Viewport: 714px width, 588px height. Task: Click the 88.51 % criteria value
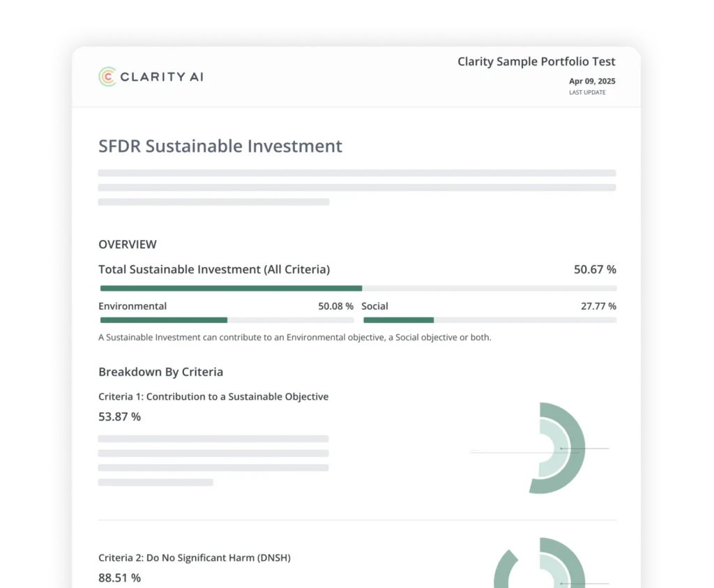click(x=120, y=578)
